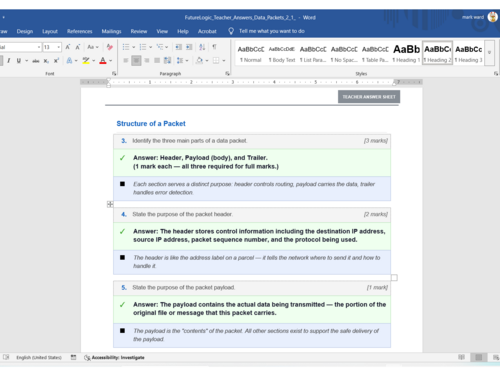The height and width of the screenshot is (375, 500).
Task: Decrease paragraph indent
Action: tap(179, 47)
